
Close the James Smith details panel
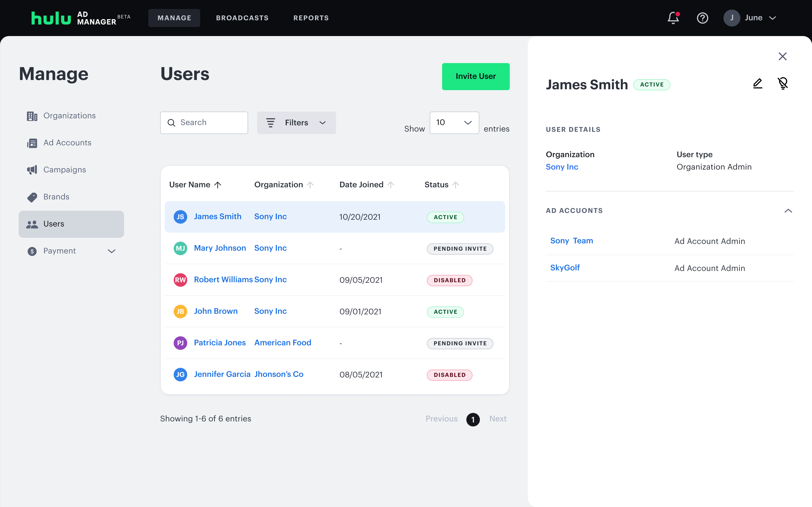782,56
